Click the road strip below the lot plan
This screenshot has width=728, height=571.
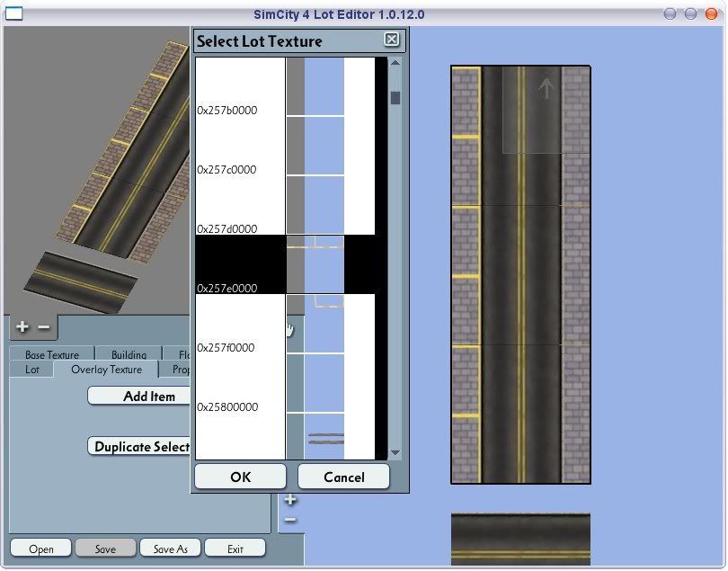(x=520, y=540)
